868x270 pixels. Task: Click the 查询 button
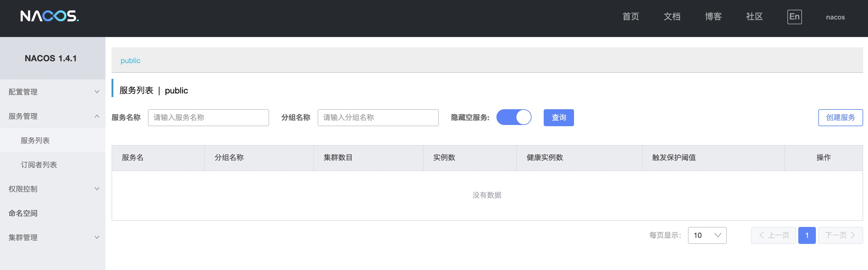coord(559,117)
